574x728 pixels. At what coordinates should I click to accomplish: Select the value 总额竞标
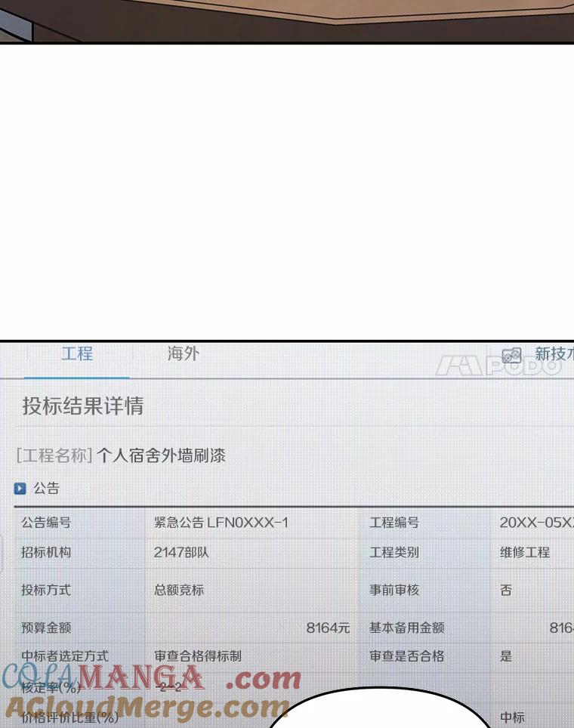179,590
